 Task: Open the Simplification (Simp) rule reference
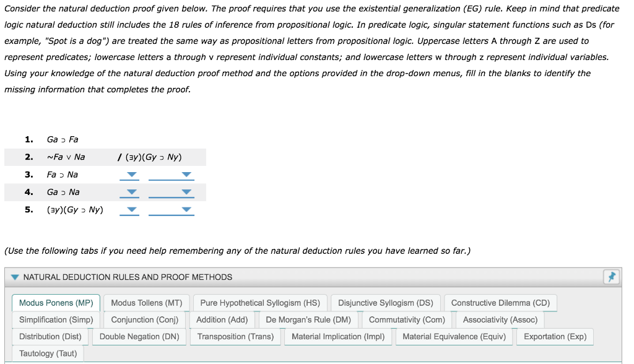click(x=54, y=319)
